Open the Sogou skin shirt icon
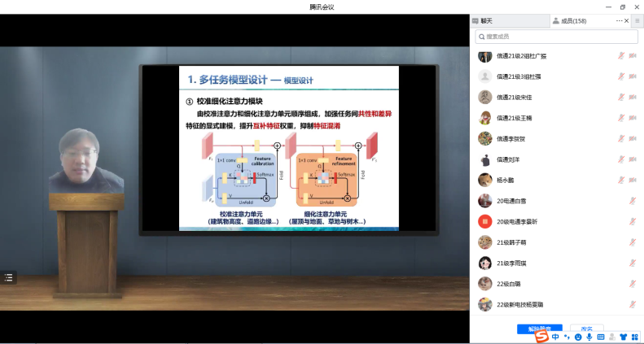The height and width of the screenshot is (344, 644). point(624,337)
